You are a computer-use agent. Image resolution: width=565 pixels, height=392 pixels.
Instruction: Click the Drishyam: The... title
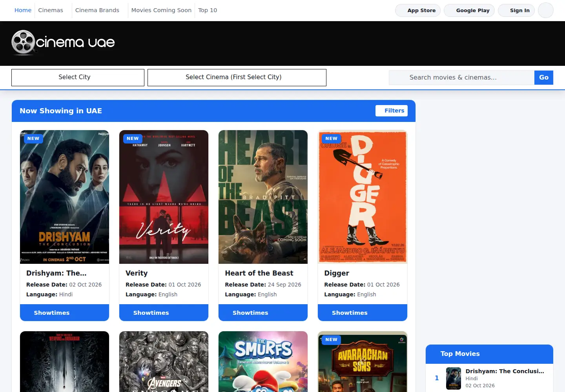(56, 273)
